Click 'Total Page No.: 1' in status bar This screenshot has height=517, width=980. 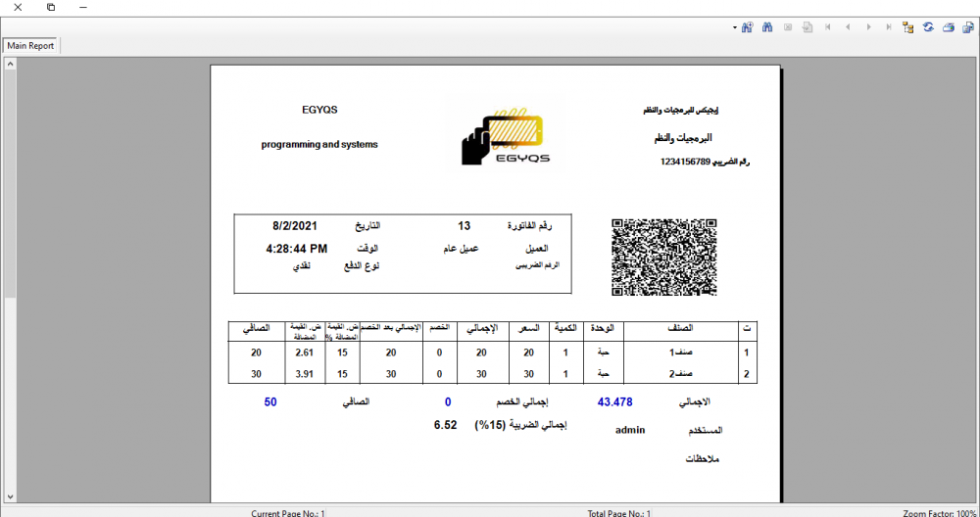(x=618, y=513)
